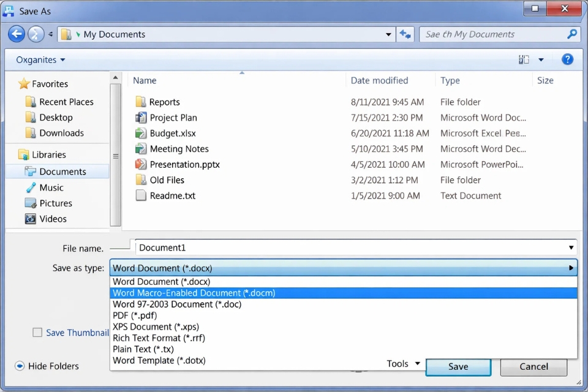The height and width of the screenshot is (392, 588).
Task: Open the Tools dropdown
Action: (402, 363)
